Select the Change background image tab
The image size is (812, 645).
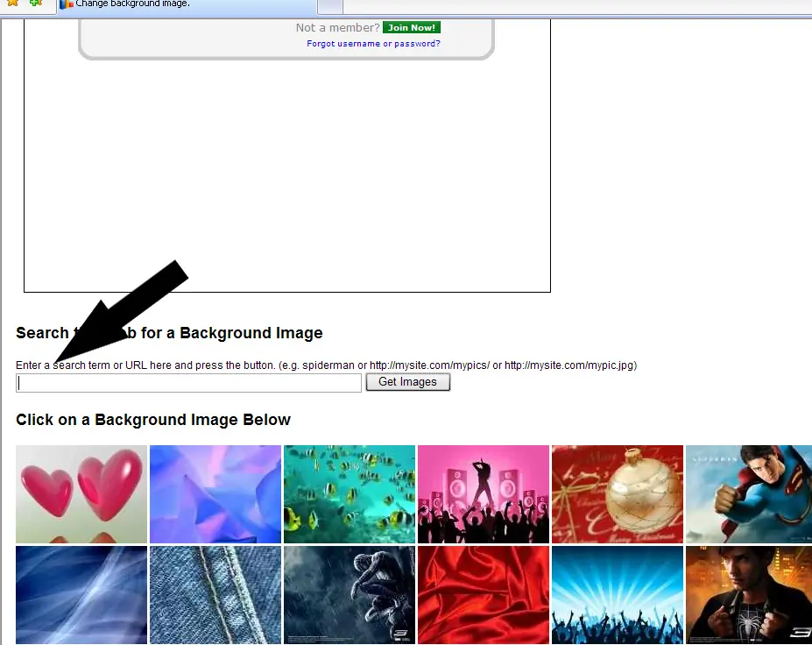coord(187,5)
